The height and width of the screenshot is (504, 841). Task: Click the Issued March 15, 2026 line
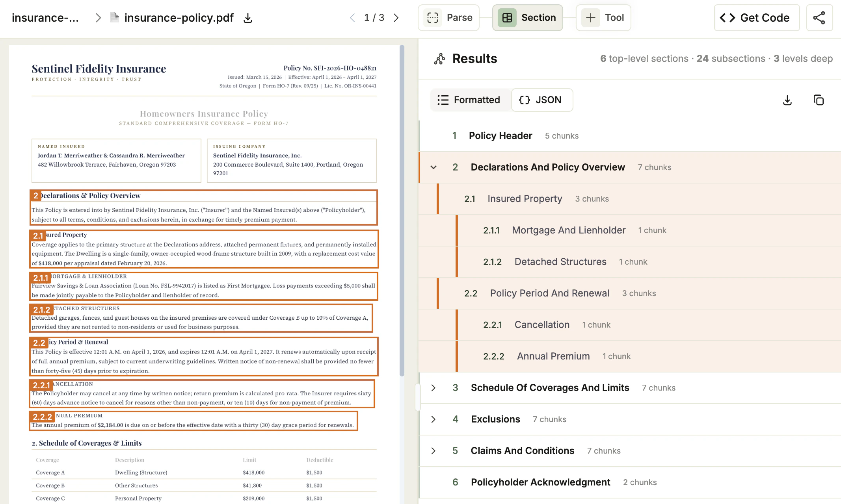coord(302,77)
